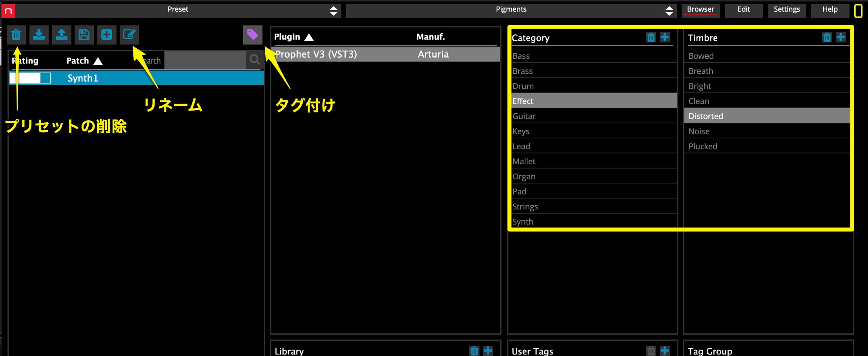
Task: Select the Pad category
Action: tap(594, 191)
